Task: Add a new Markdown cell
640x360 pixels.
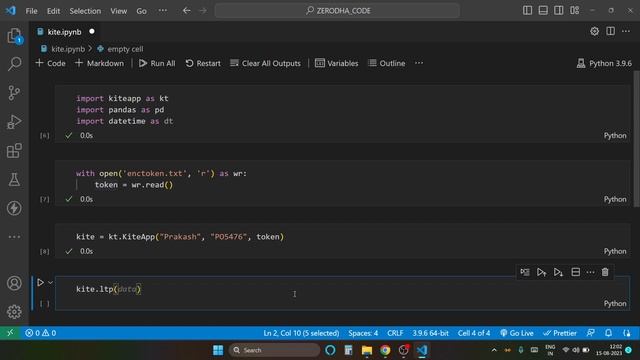Action: point(100,63)
